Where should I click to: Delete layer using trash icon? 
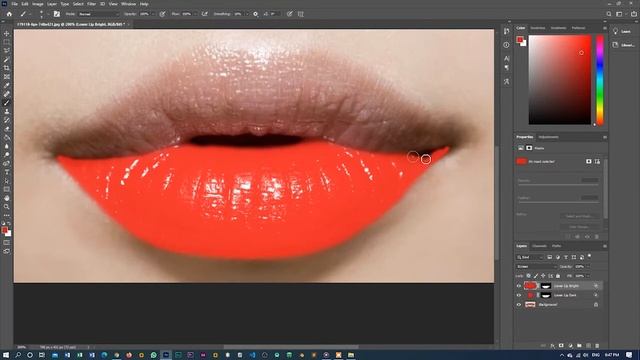click(597, 346)
